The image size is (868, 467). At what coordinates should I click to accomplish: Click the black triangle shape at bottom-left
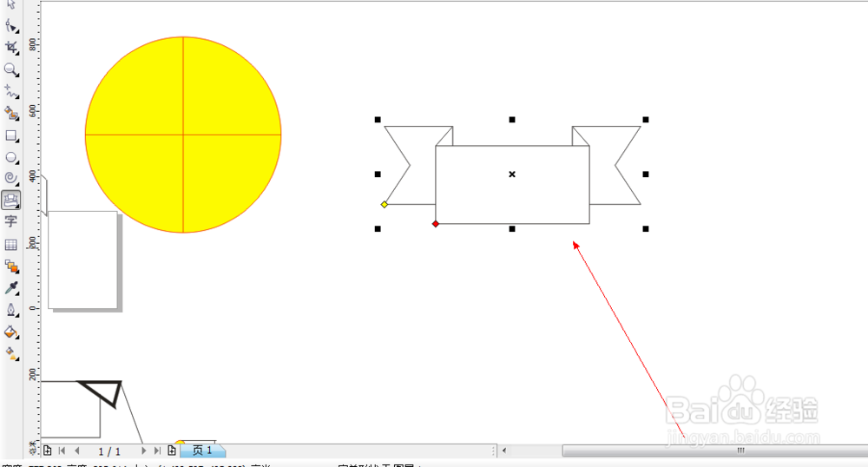click(105, 391)
